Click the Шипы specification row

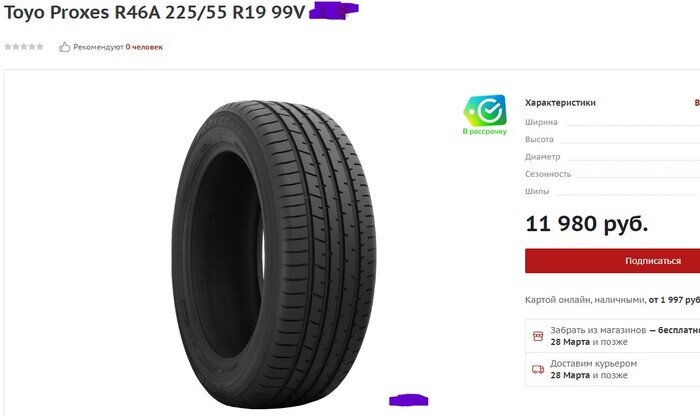pyautogui.click(x=612, y=191)
